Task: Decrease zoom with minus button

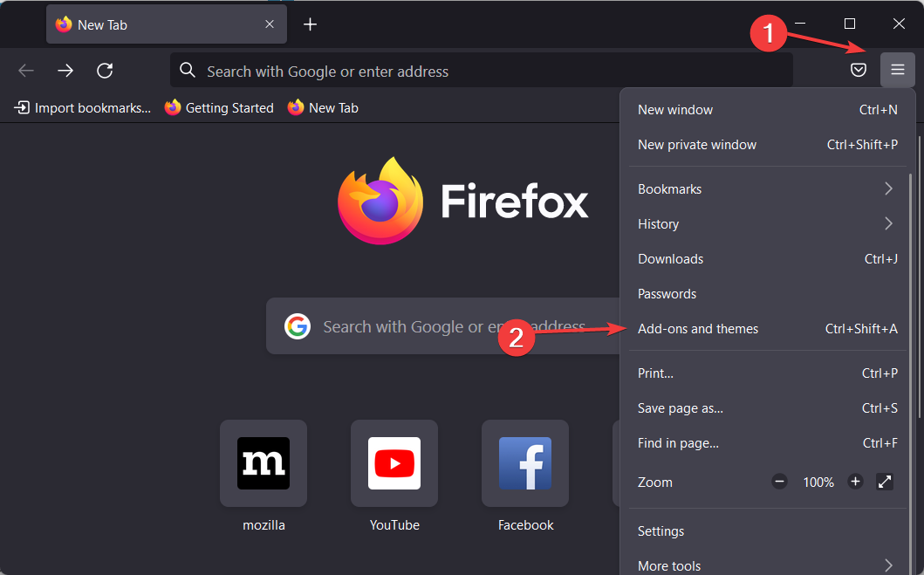Action: pos(779,482)
